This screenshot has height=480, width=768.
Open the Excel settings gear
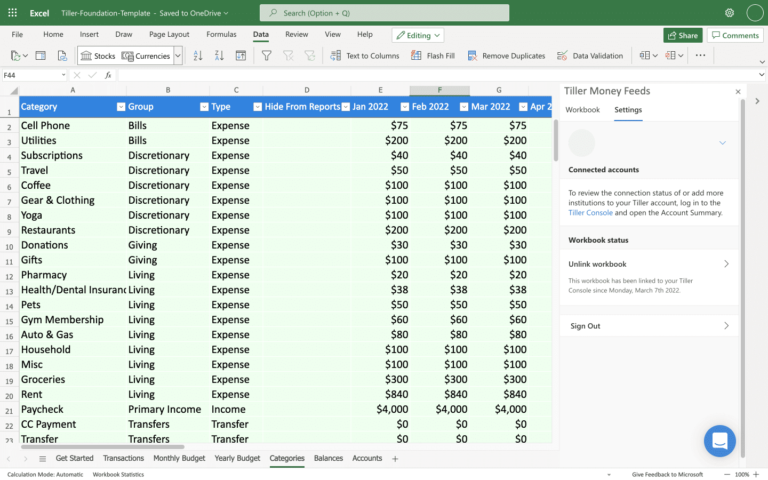(x=729, y=13)
